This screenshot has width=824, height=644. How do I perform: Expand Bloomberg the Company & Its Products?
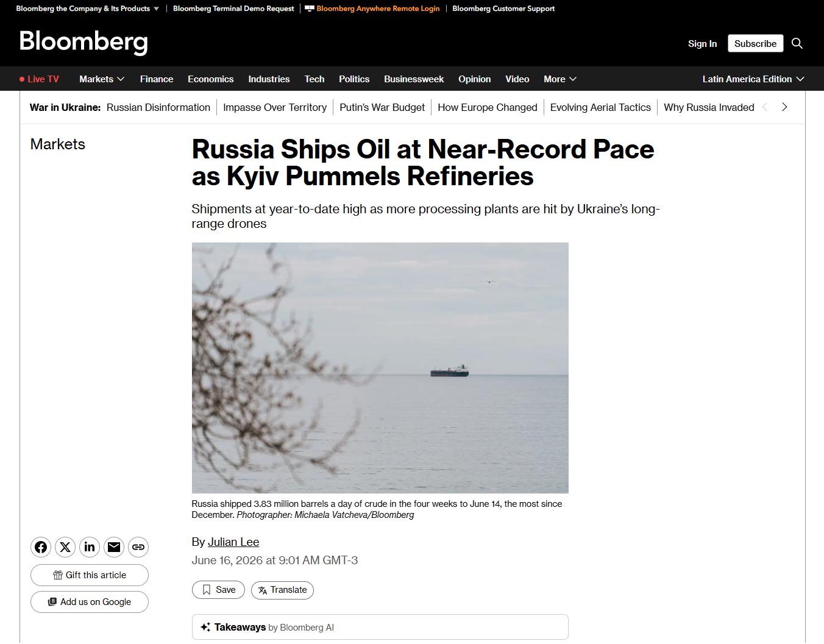click(87, 9)
